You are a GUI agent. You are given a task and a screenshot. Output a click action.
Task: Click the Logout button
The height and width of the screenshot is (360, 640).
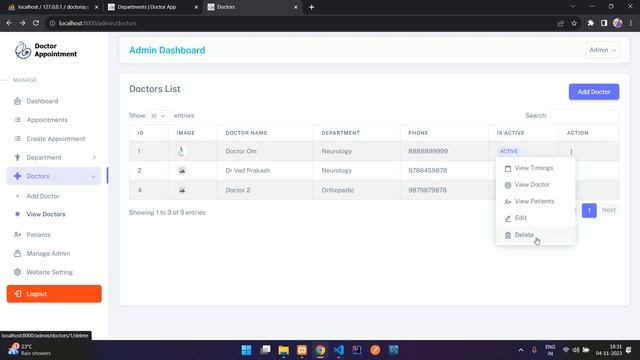[54, 294]
